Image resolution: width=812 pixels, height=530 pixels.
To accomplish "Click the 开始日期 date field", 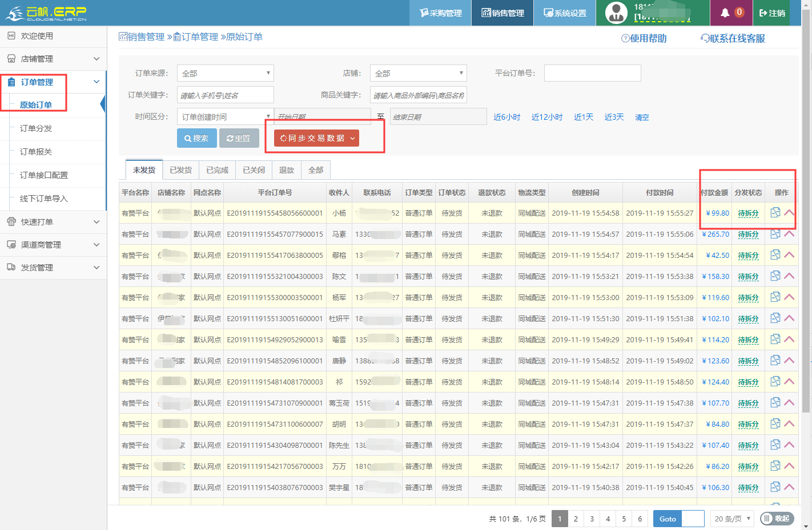I will (x=323, y=116).
